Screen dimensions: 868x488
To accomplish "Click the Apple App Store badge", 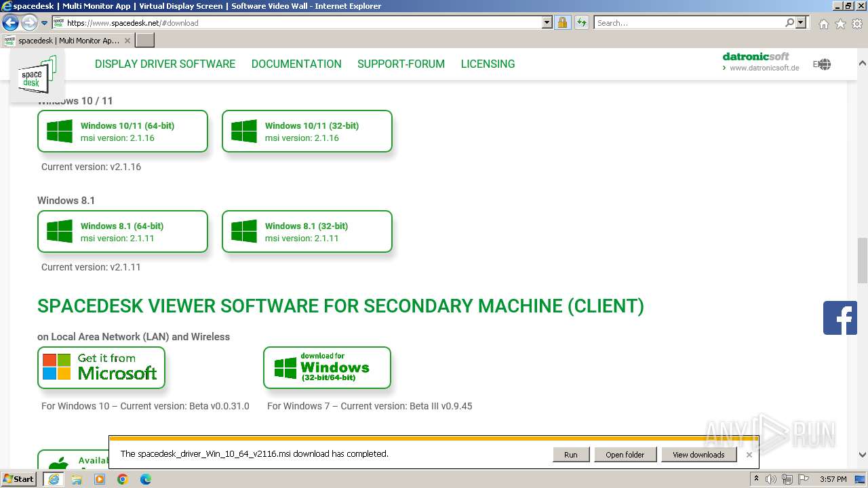I will 73,460.
